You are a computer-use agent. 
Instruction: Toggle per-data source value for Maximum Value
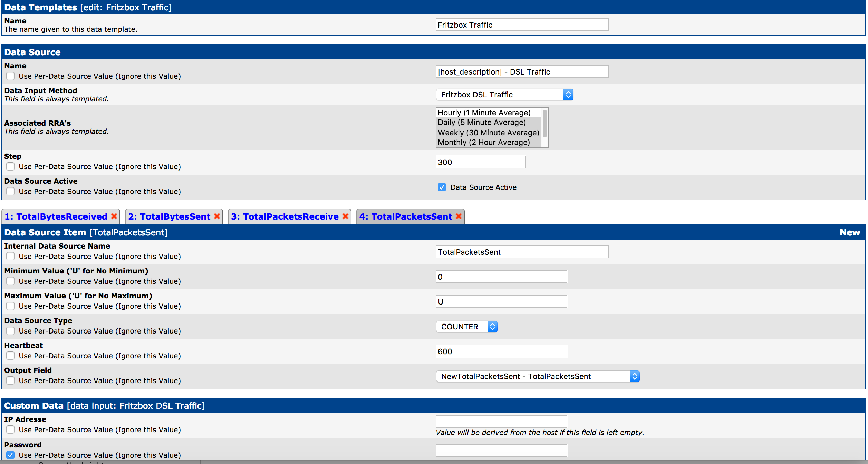(x=10, y=306)
